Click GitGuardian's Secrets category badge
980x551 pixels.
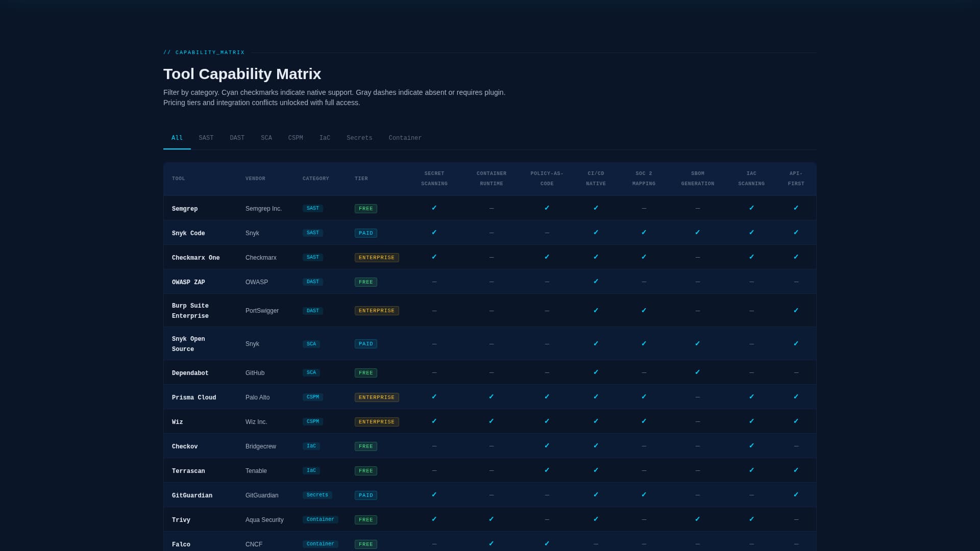(317, 495)
